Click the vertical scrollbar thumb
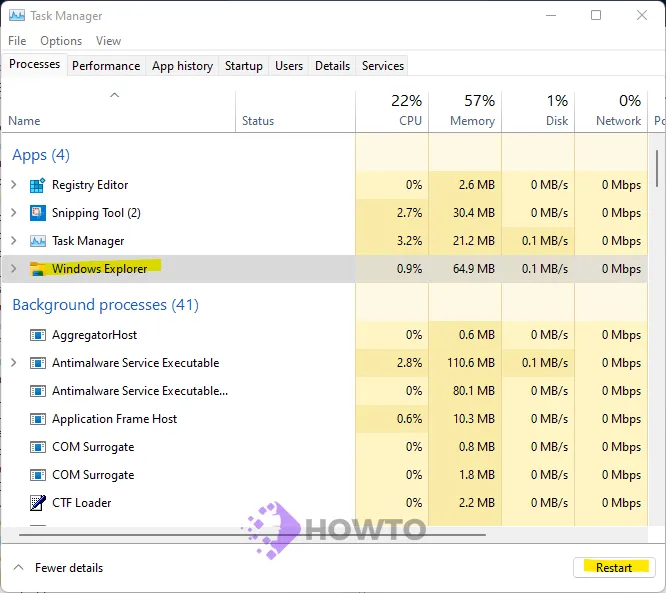 click(x=657, y=168)
